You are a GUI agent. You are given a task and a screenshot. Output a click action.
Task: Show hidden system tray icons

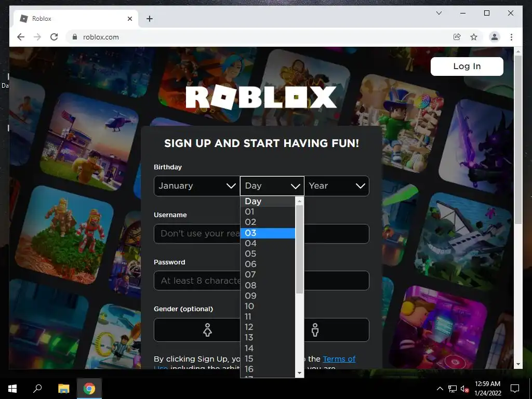click(x=440, y=389)
